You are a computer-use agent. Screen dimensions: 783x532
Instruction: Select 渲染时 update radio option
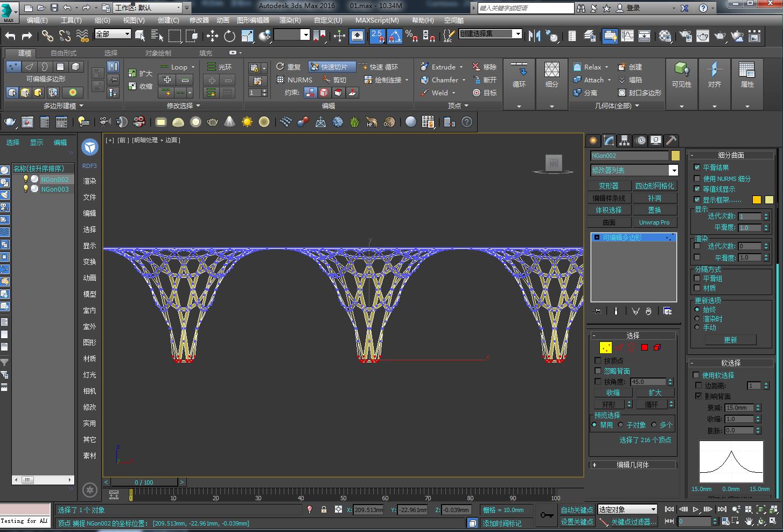coord(697,319)
